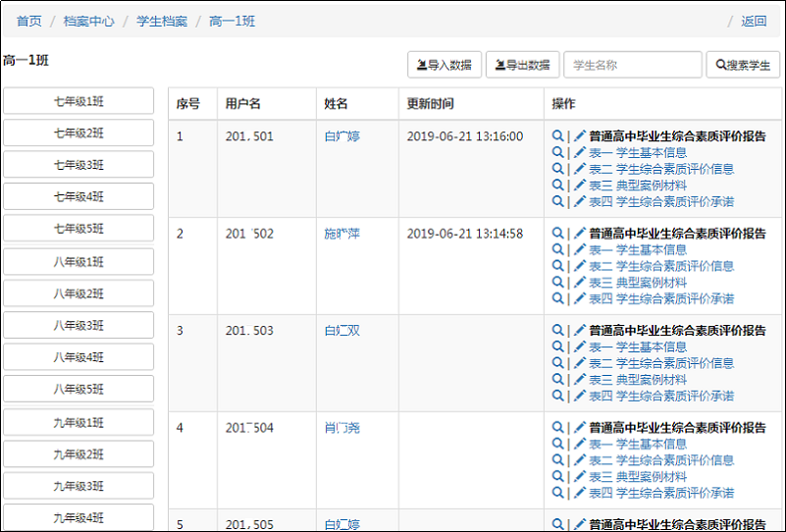Go back using the 返回 link
The image size is (786, 532).
click(x=754, y=21)
